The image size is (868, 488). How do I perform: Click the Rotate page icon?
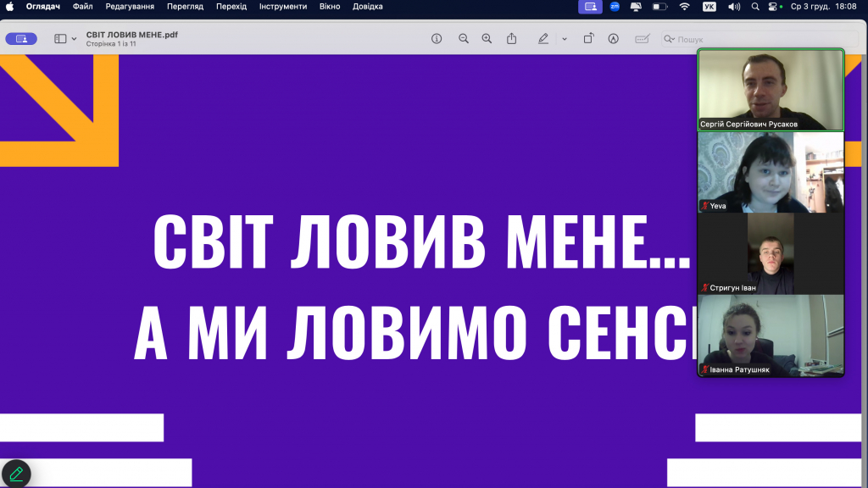(x=588, y=39)
